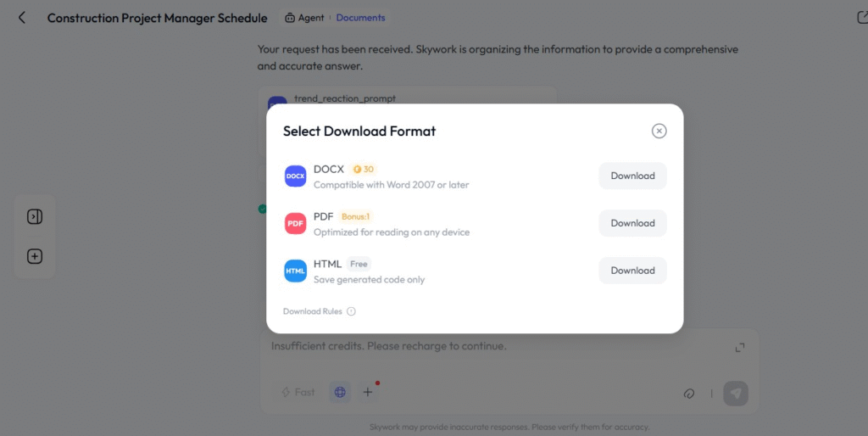Viewport: 868px width, 436px height.
Task: Switch to the Agent tab
Action: 305,18
